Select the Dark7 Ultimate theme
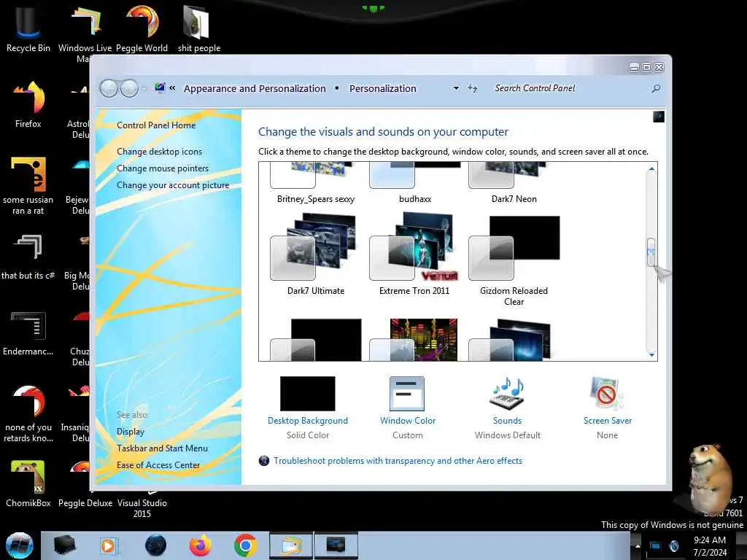Viewport: 747px width, 560px height. click(x=315, y=254)
